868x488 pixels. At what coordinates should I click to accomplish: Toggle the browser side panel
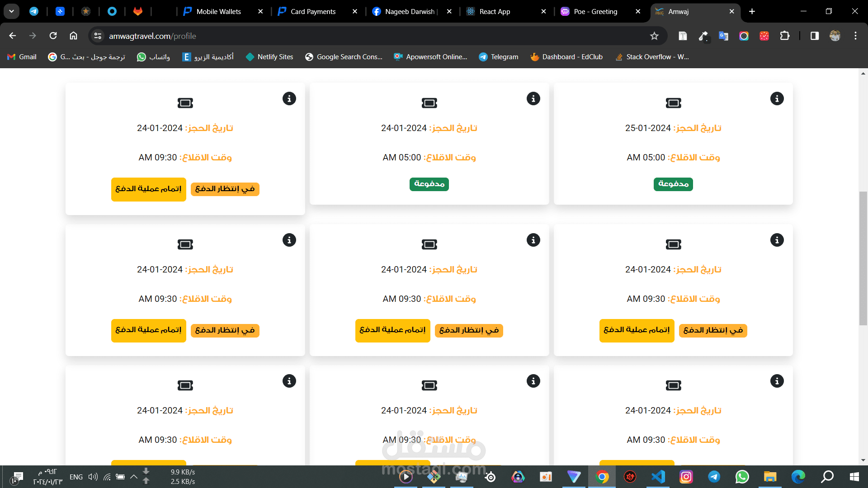[x=814, y=36]
